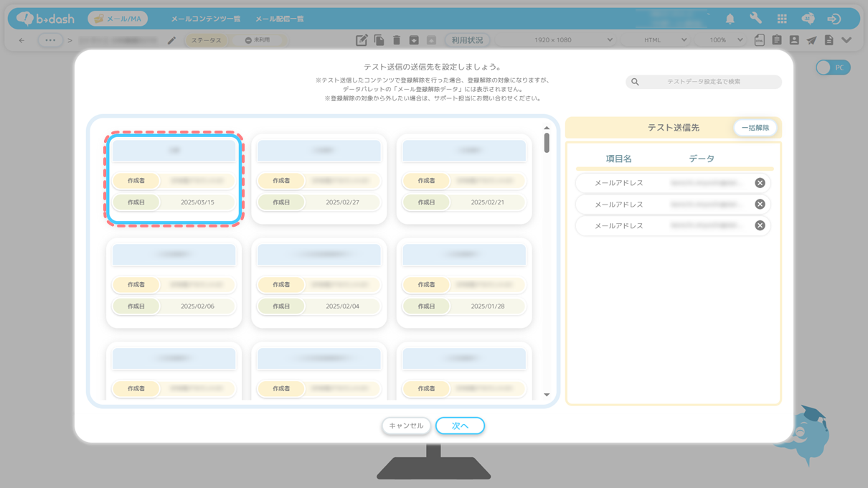Click the scrollbar up arrow
This screenshot has height=488, width=868.
point(547,128)
